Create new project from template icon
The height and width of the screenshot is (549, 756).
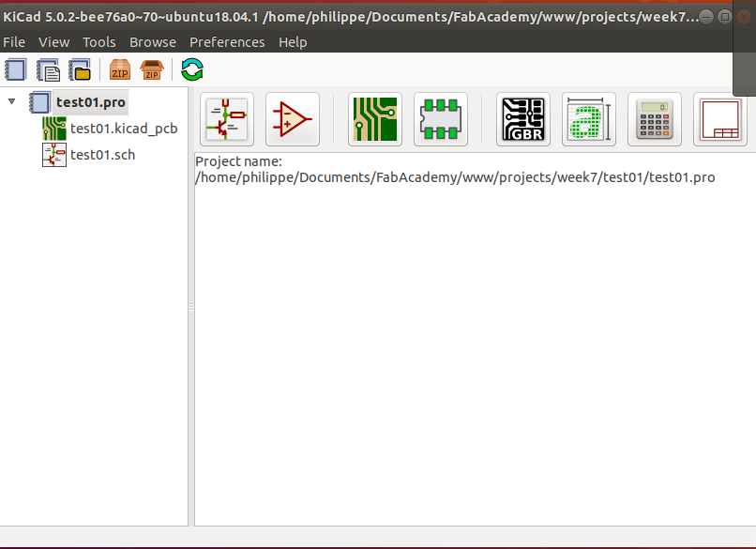coord(48,70)
